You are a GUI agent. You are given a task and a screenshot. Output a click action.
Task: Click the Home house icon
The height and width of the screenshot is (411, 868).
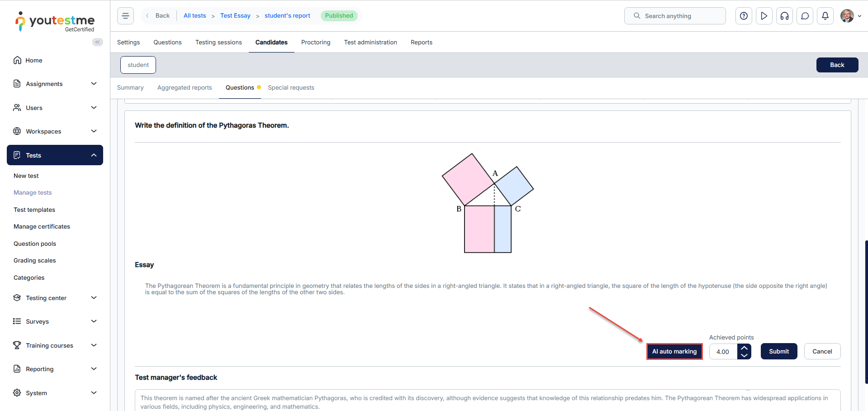tap(17, 60)
